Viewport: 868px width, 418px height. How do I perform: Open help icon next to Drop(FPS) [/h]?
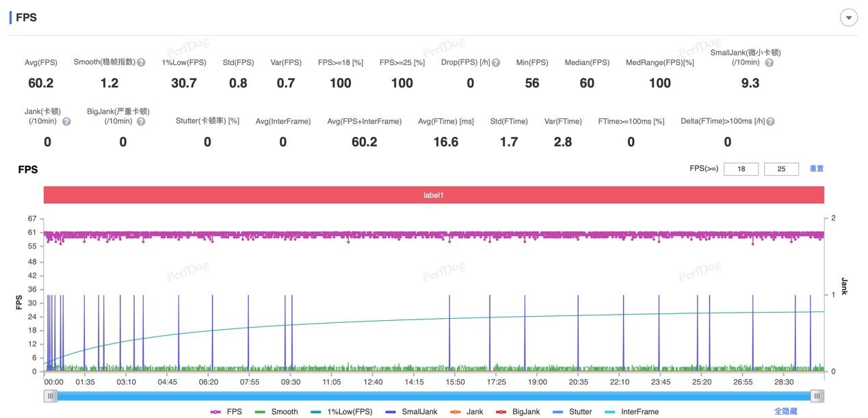496,62
